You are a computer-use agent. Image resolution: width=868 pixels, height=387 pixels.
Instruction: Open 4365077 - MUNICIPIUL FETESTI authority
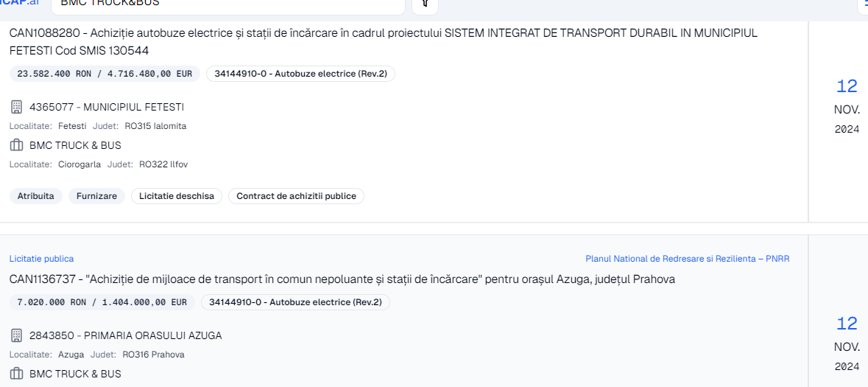click(106, 107)
